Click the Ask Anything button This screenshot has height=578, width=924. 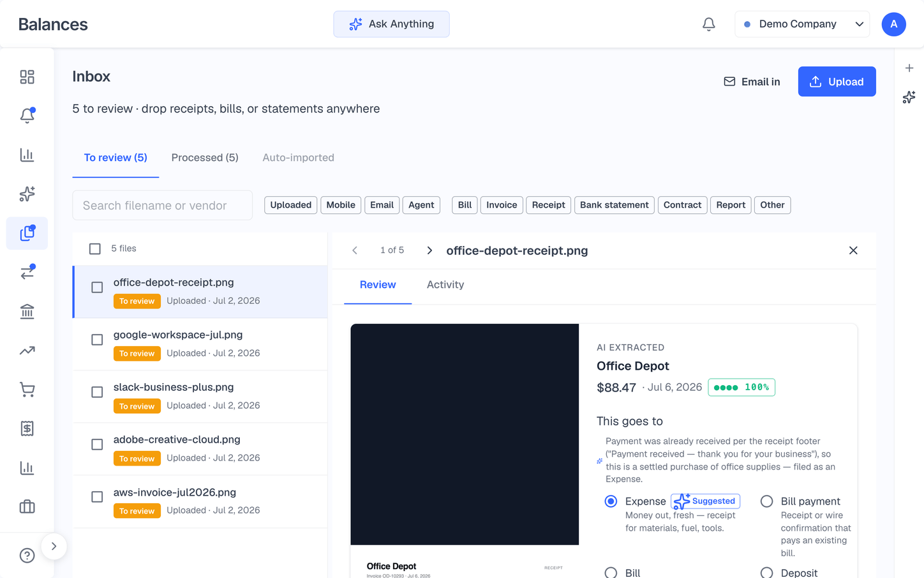click(391, 24)
